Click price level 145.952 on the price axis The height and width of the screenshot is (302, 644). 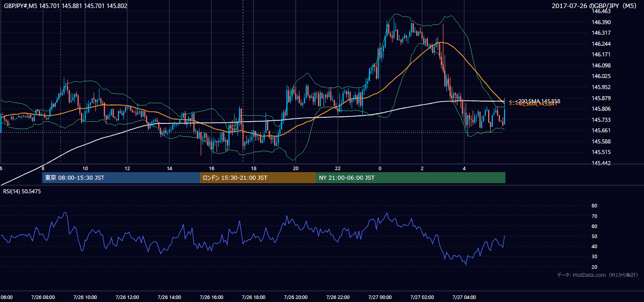[x=601, y=87]
